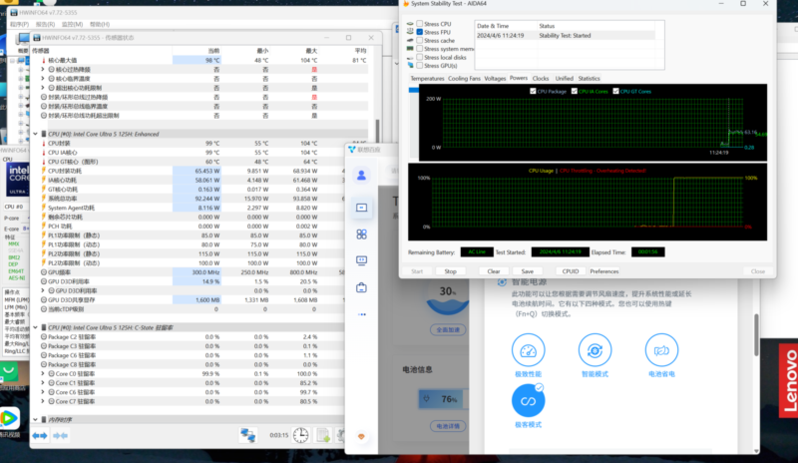Open the network computers icon in HWiNFO footer
Image resolution: width=798 pixels, height=463 pixels.
(x=248, y=435)
